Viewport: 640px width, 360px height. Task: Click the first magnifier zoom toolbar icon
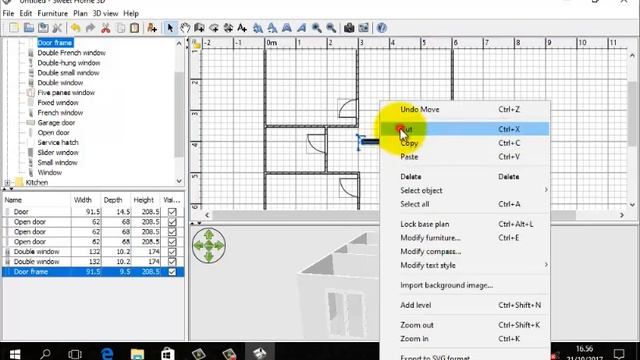316,28
